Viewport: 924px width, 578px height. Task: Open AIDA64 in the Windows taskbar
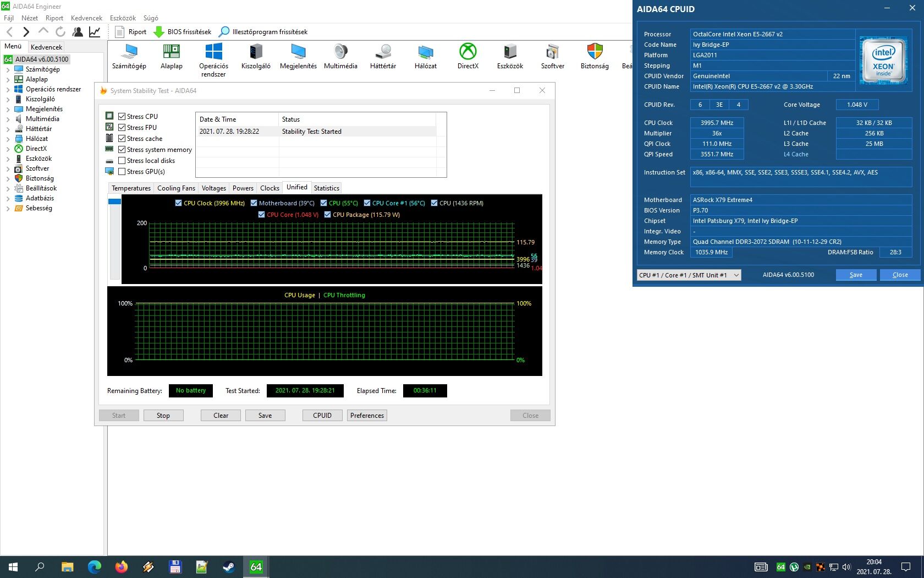pos(256,567)
